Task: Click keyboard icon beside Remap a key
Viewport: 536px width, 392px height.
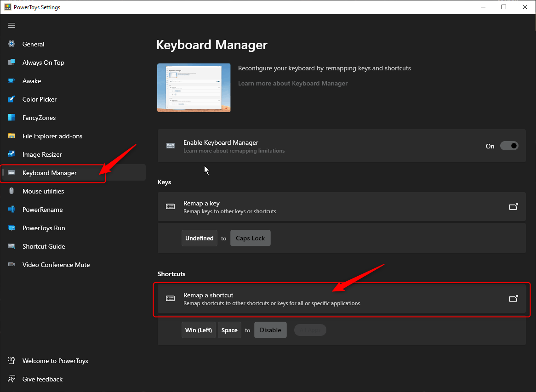Action: (x=170, y=207)
